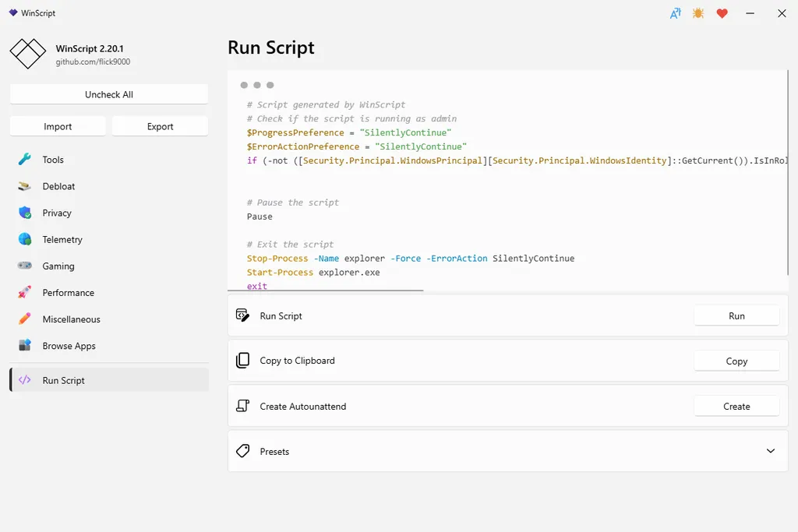
Task: Click the horizontal scrollbar under the script
Action: (x=326, y=291)
